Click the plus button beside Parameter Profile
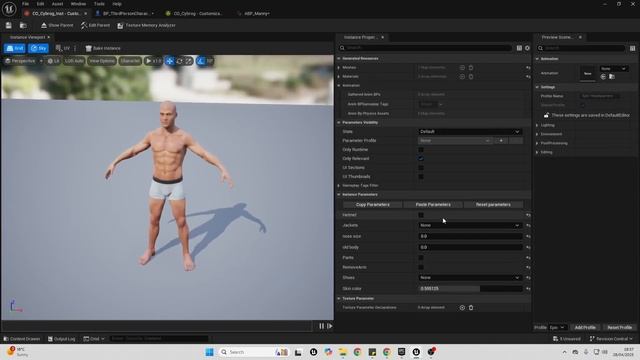 click(501, 140)
